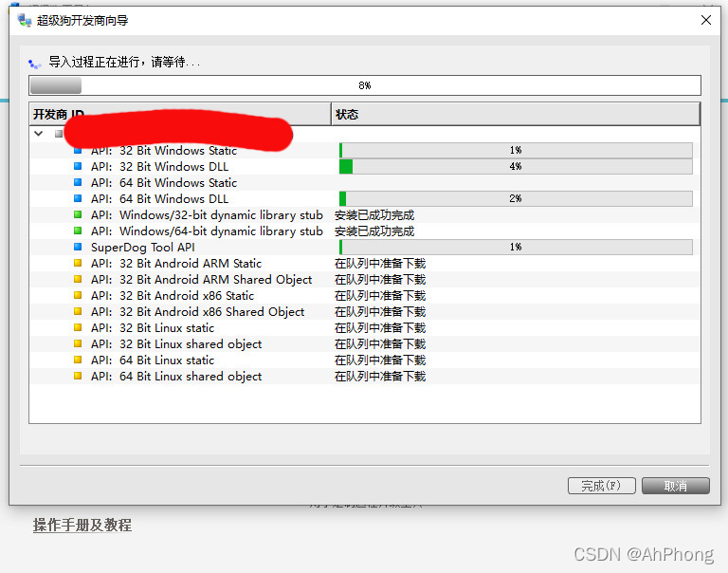
Task: Click the 2% progress bar for 64 Bit Windows DLL
Action: click(x=516, y=198)
